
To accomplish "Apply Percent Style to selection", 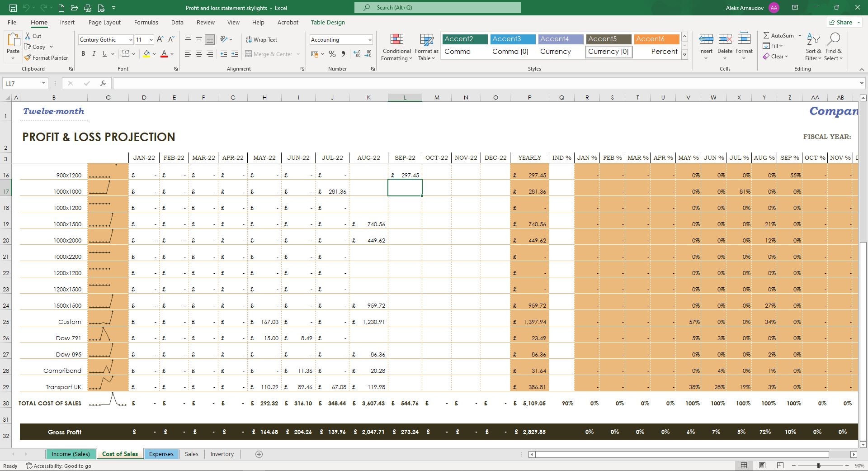I will coord(332,54).
